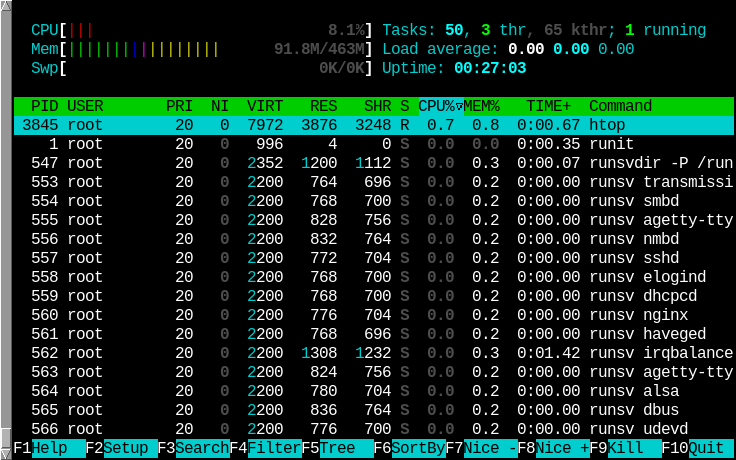Start Search with the F3 bar item
The width and height of the screenshot is (736, 460).
click(194, 448)
